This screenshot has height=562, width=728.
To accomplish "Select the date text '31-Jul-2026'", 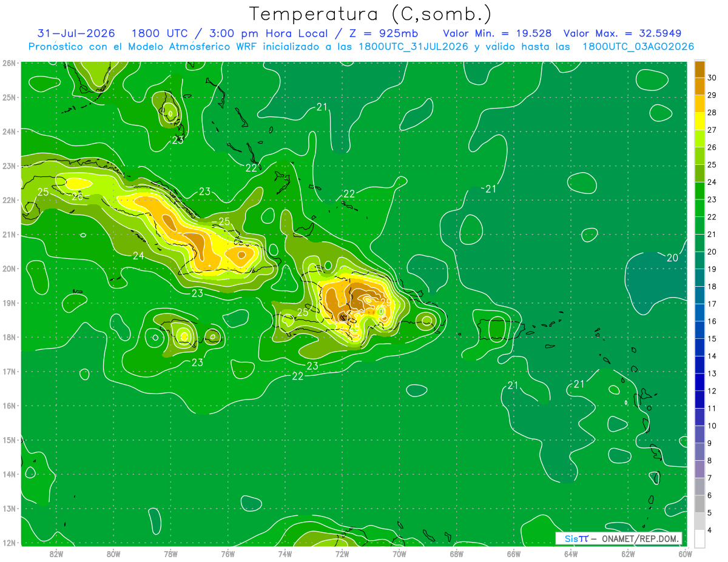I will 76,33.
